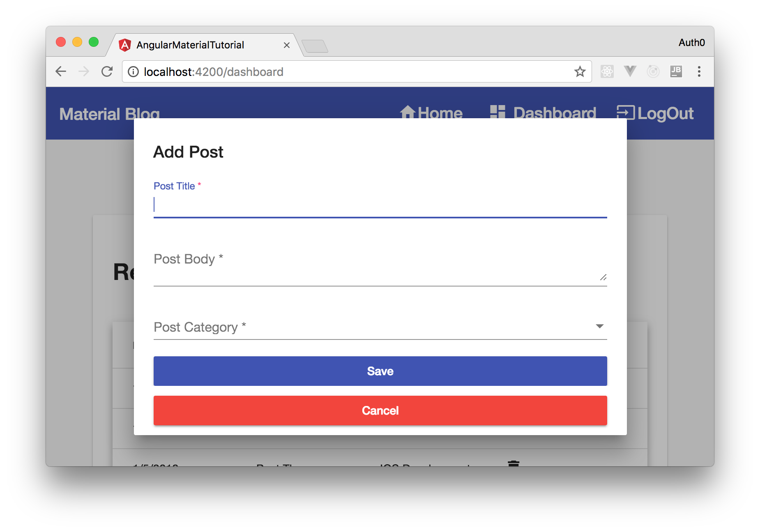Open the React DevTools extension icon
The height and width of the screenshot is (532, 760).
coord(607,71)
